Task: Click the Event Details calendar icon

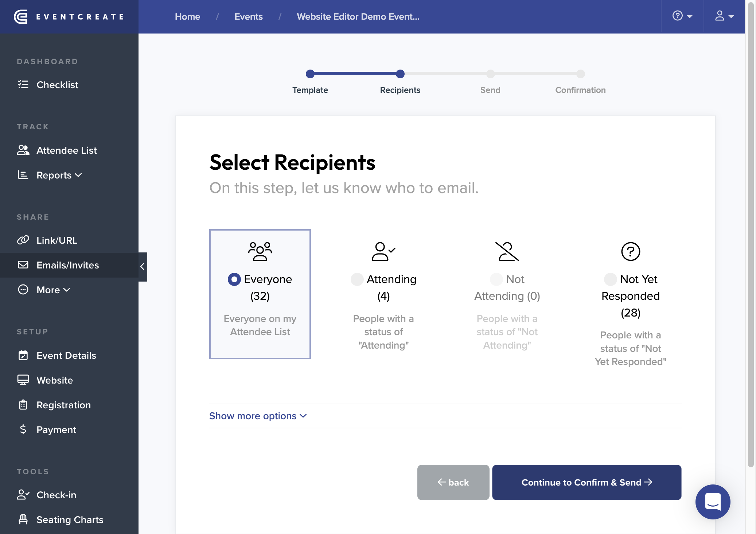Action: [23, 355]
